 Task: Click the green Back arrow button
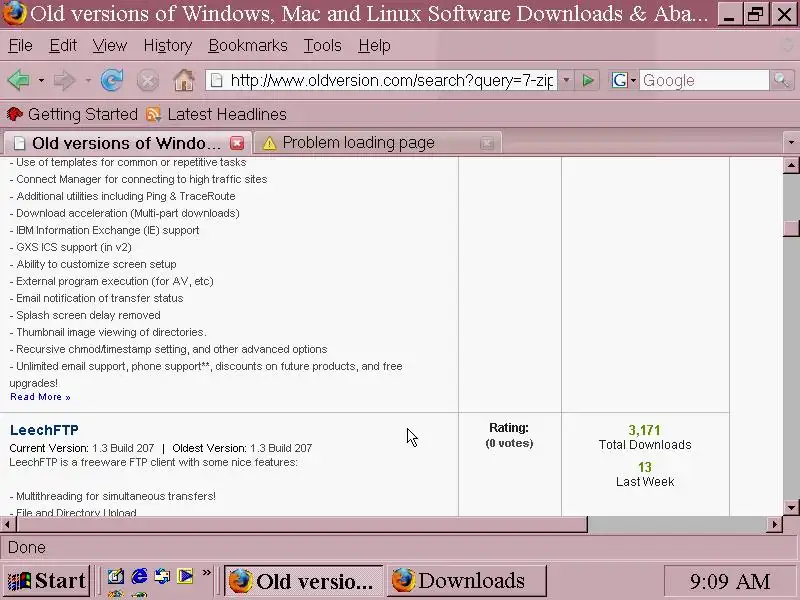coord(19,80)
